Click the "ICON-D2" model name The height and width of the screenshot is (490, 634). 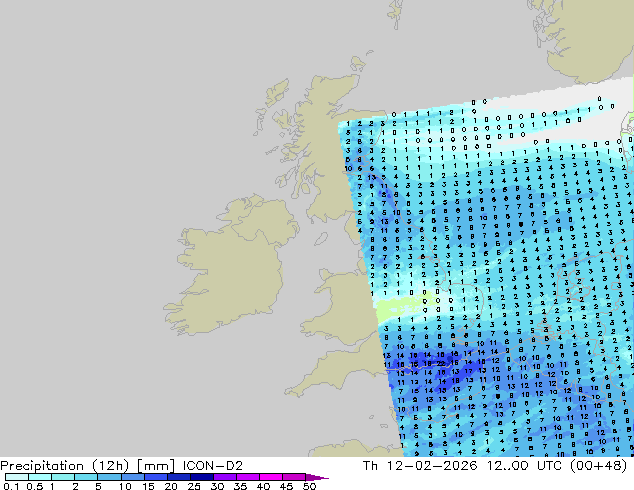[213, 466]
